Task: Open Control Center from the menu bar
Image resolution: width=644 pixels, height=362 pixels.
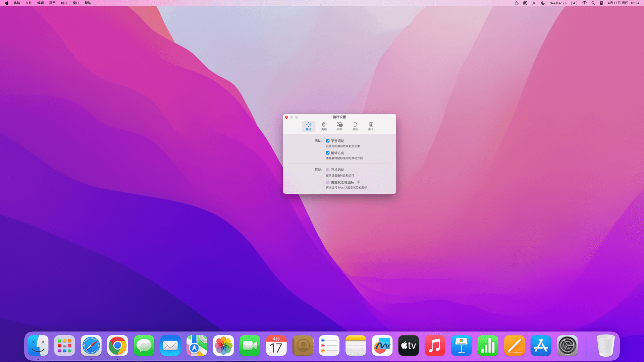Action: pyautogui.click(x=601, y=3)
